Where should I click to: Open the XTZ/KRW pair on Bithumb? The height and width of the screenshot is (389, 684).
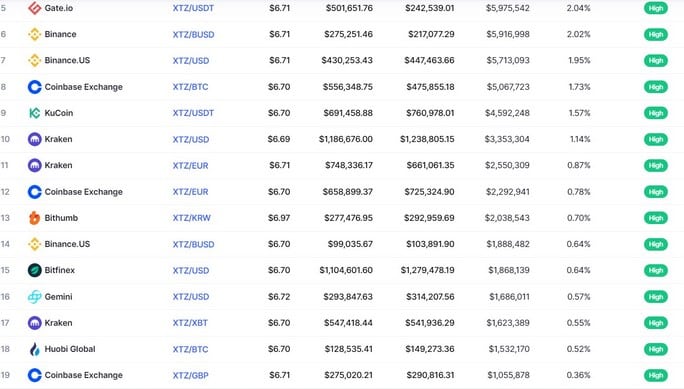(192, 218)
